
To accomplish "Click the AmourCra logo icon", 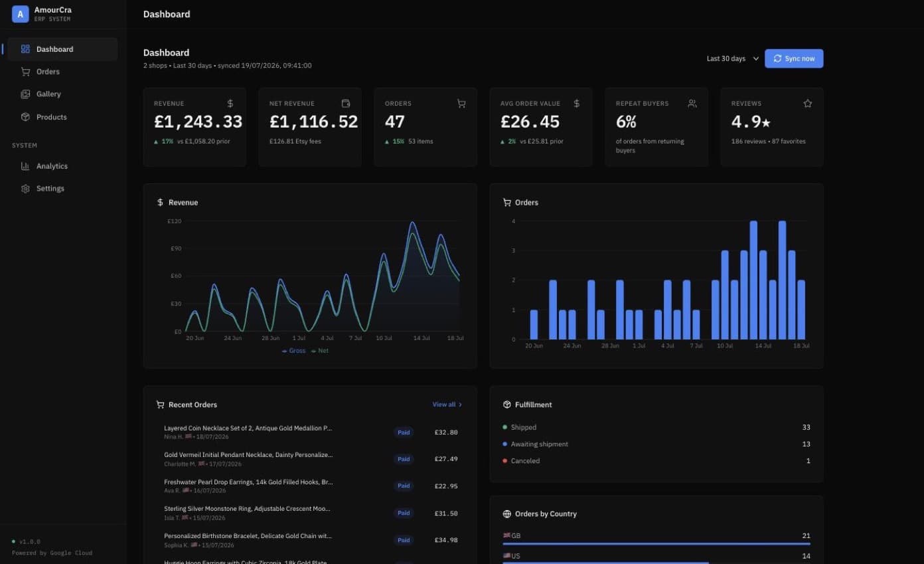I will coord(20,14).
